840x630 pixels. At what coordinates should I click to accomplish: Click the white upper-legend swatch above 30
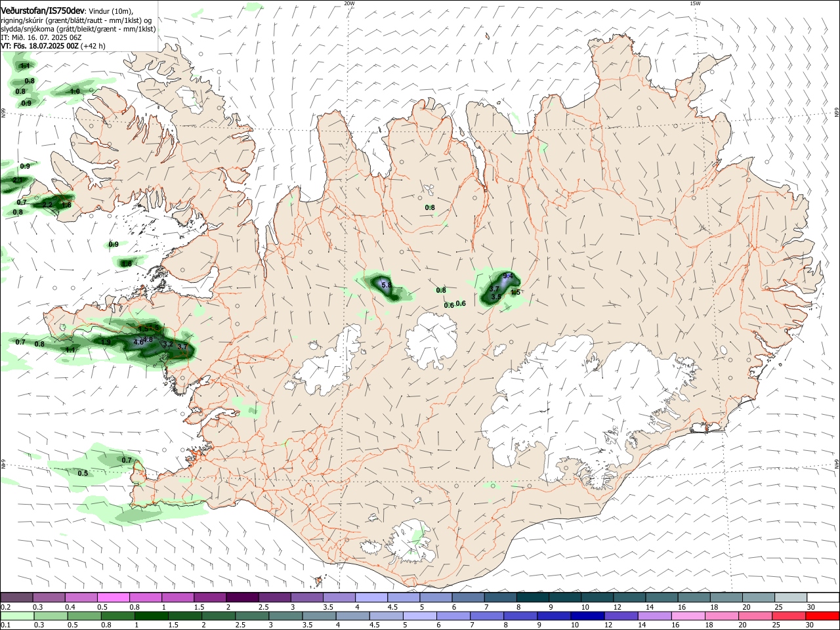[823, 598]
